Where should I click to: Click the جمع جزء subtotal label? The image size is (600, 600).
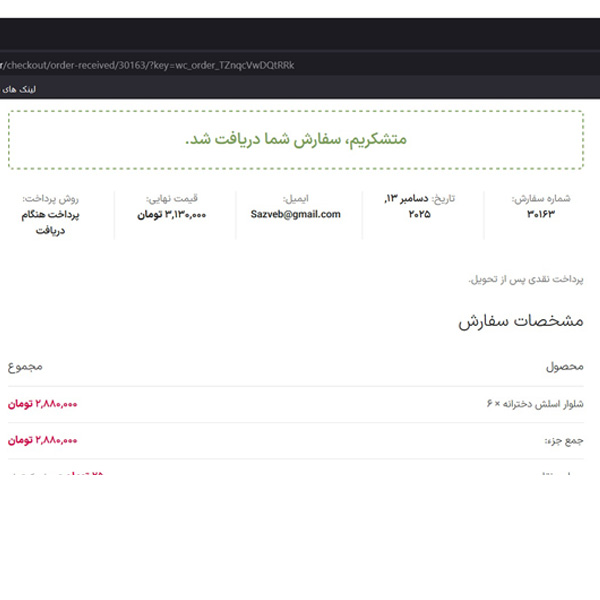coord(561,440)
